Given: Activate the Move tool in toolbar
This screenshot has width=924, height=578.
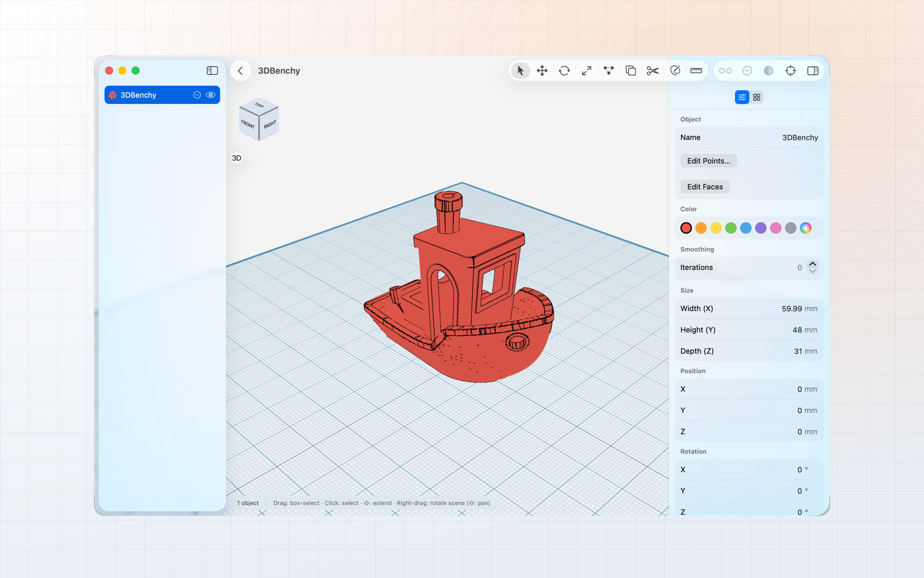Looking at the screenshot, I should click(542, 71).
